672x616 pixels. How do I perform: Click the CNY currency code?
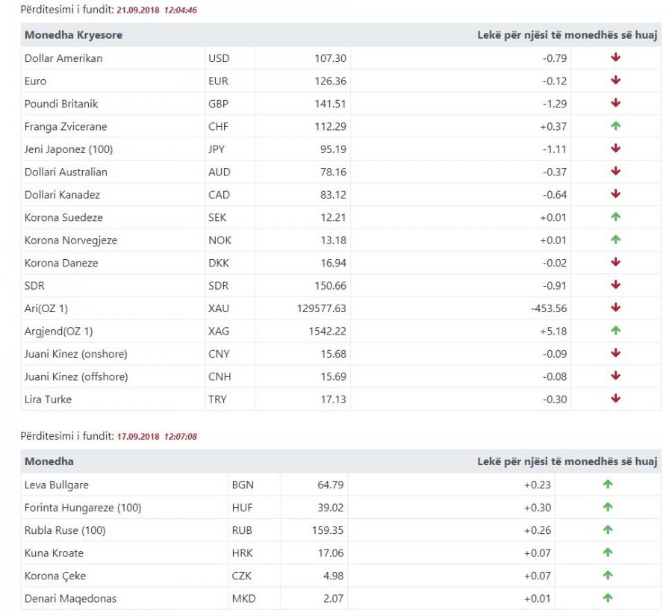[x=219, y=354]
